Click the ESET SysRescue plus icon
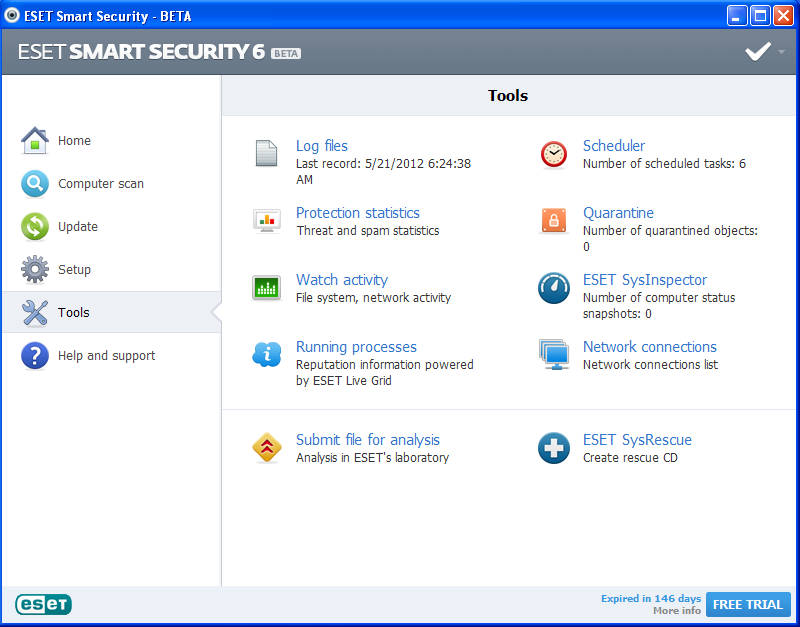Image resolution: width=800 pixels, height=627 pixels. click(x=553, y=448)
